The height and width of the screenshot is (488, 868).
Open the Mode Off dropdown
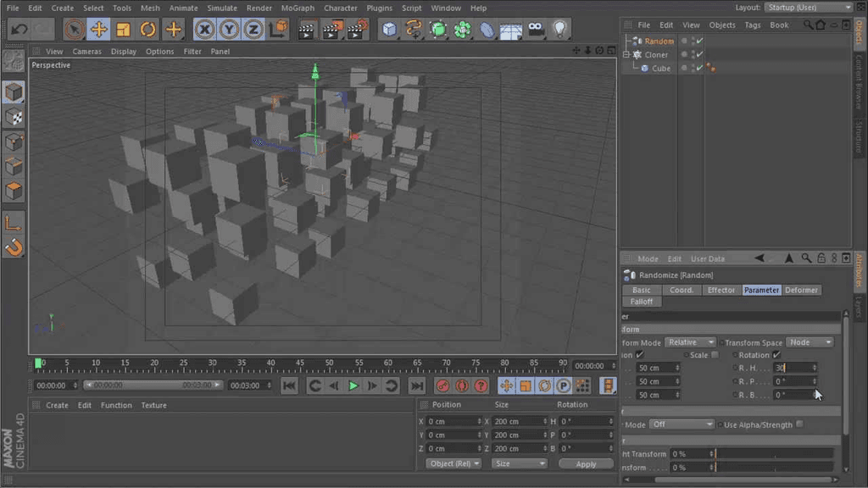[x=683, y=424]
